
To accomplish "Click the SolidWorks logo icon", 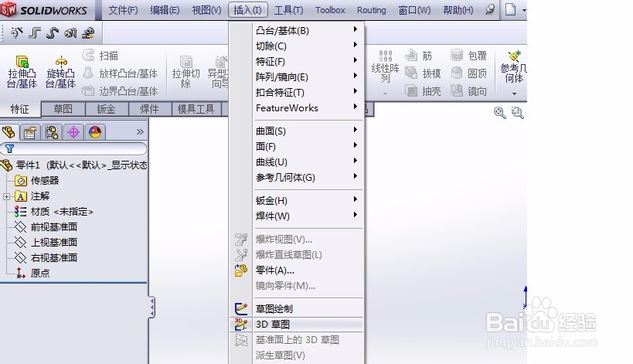I will click(9, 9).
